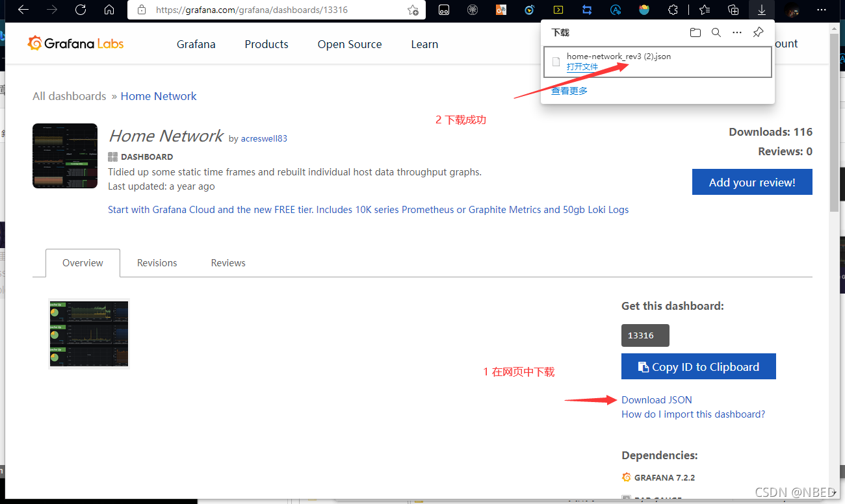This screenshot has width=845, height=504.
Task: Click 打开文件 to open downloaded file
Action: coord(582,66)
